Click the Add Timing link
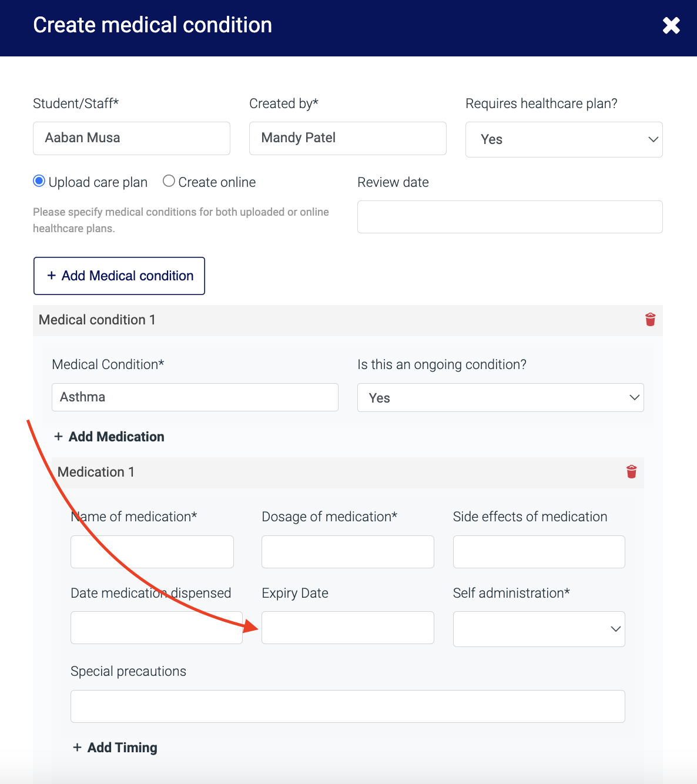The height and width of the screenshot is (784, 697). 115,748
